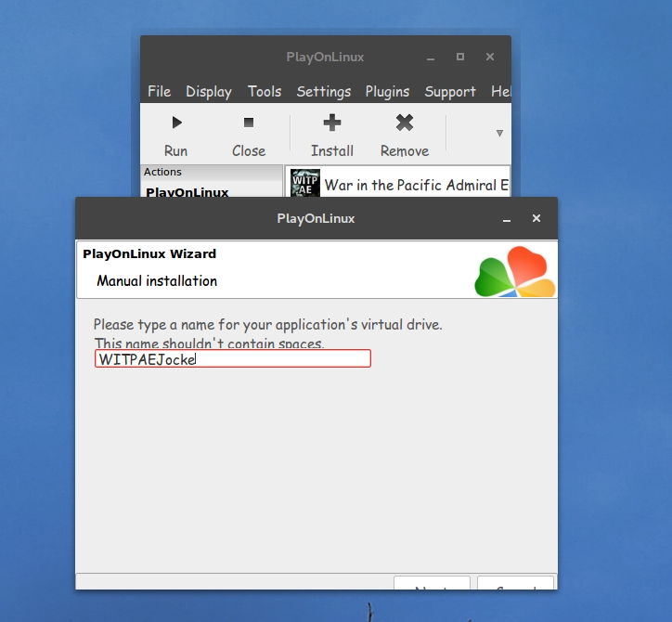Image resolution: width=672 pixels, height=622 pixels.
Task: Click the WITP AE game thumbnail icon
Action: pyautogui.click(x=305, y=183)
